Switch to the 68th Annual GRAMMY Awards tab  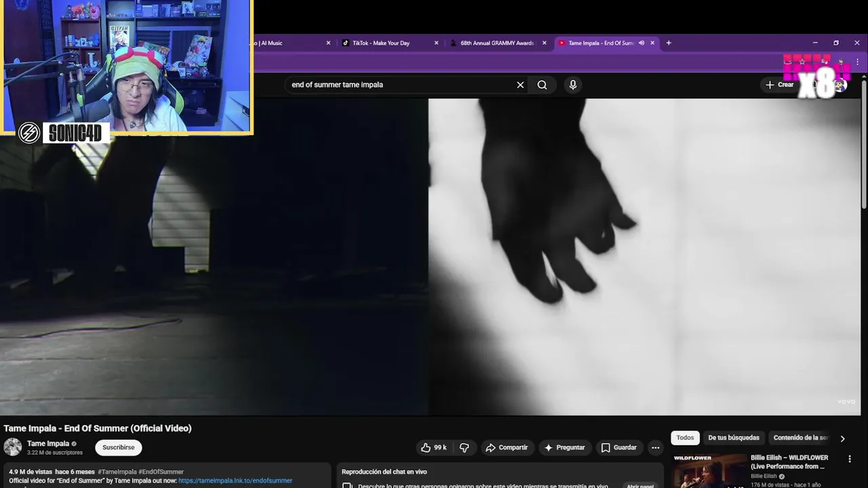pyautogui.click(x=497, y=43)
